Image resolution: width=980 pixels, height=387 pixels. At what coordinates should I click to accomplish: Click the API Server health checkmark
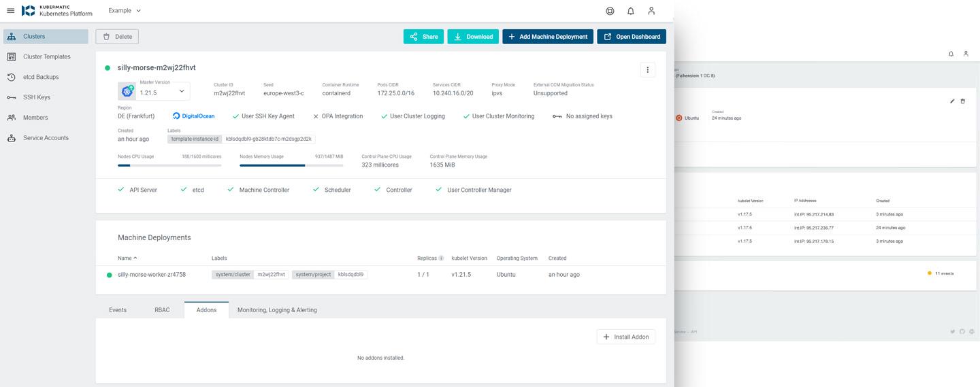[121, 190]
